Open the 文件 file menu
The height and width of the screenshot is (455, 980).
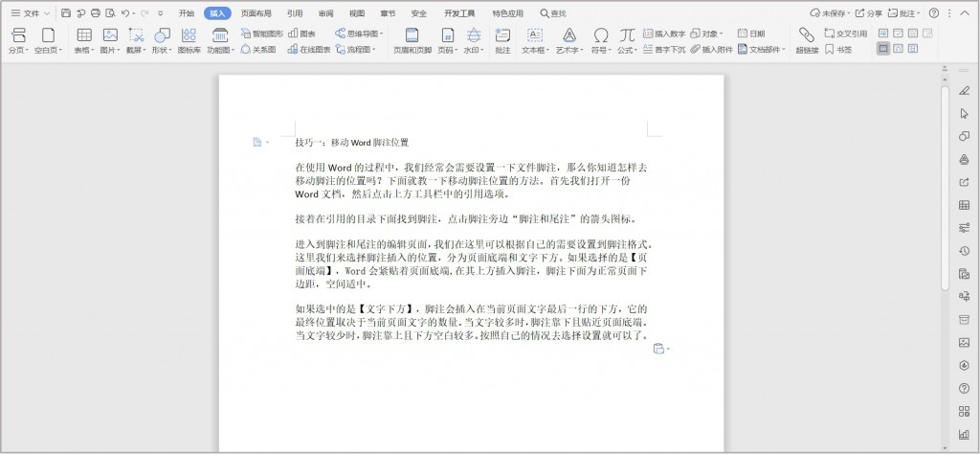point(30,13)
